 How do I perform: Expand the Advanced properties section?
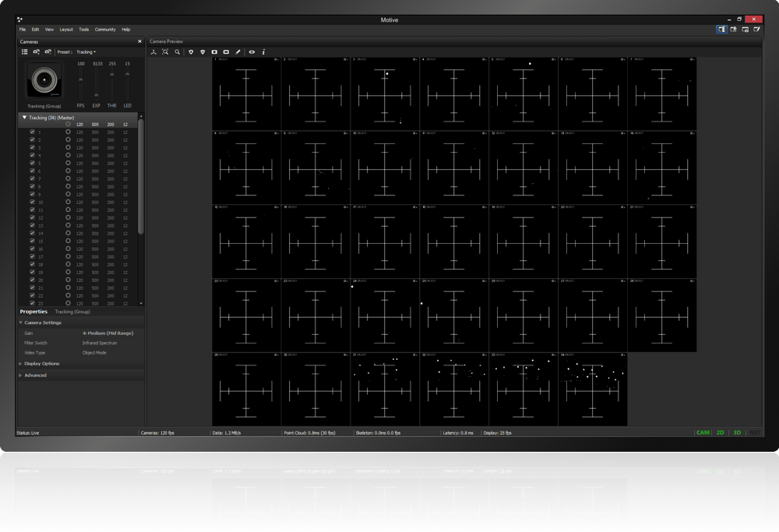pos(35,375)
